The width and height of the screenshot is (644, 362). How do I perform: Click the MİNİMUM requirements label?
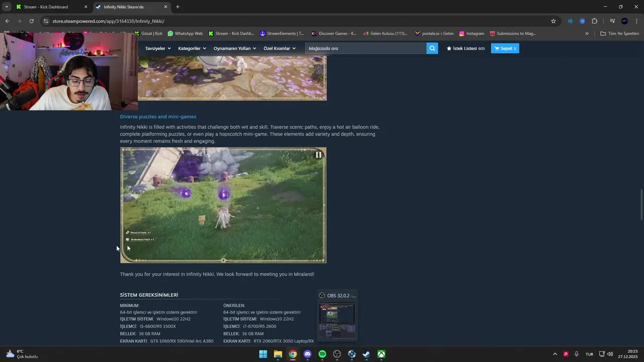pos(129,306)
